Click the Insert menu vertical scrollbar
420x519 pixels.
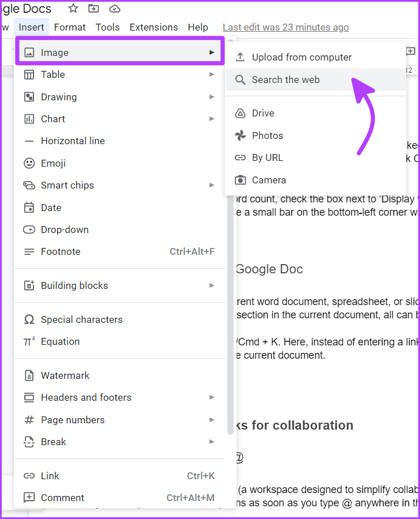pyautogui.click(x=231, y=236)
